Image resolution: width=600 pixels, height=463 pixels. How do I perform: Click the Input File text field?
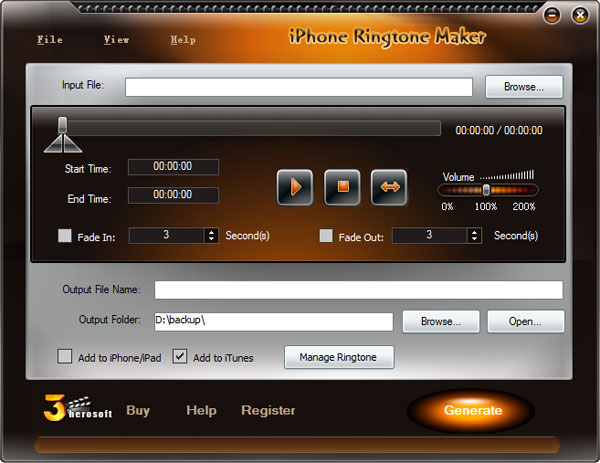299,87
